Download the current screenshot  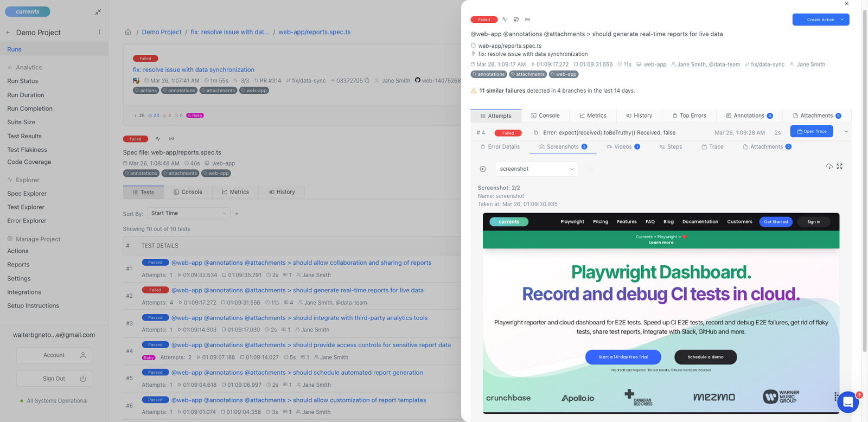coord(829,167)
